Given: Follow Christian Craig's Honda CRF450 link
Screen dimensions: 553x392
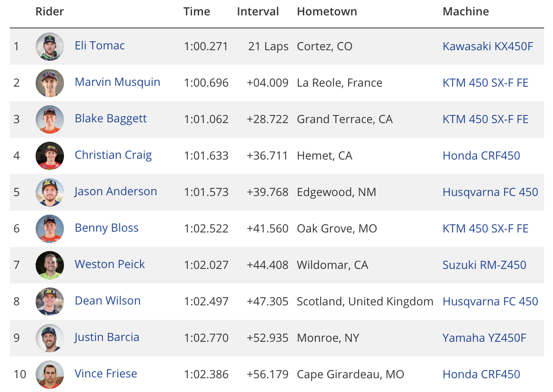Looking at the screenshot, I should coord(481,156).
